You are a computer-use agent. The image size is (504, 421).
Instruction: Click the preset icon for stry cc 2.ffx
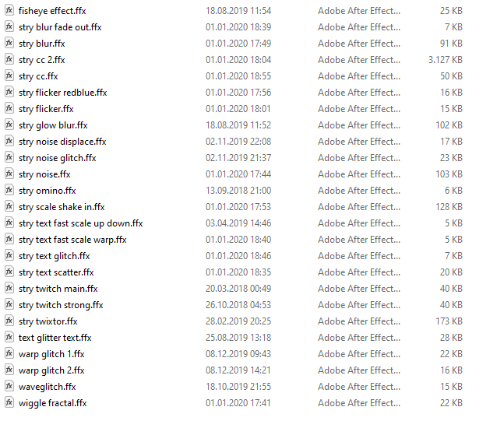[x=9, y=59]
